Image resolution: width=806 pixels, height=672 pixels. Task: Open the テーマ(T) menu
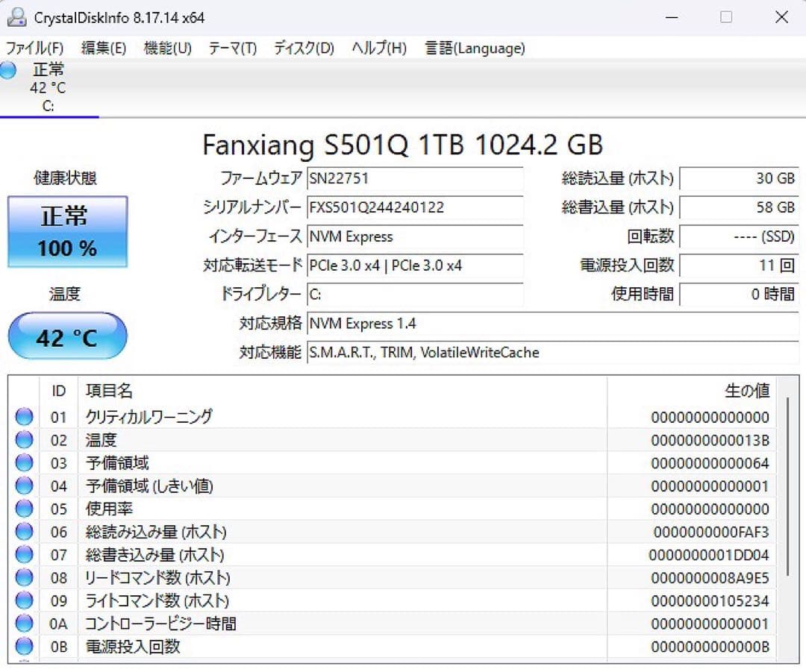[233, 48]
